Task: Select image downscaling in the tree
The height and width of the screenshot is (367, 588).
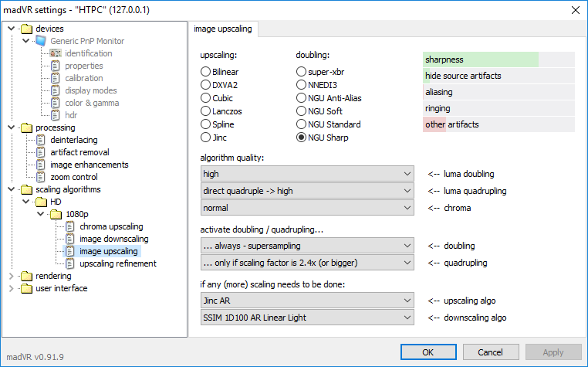Action: pos(114,239)
